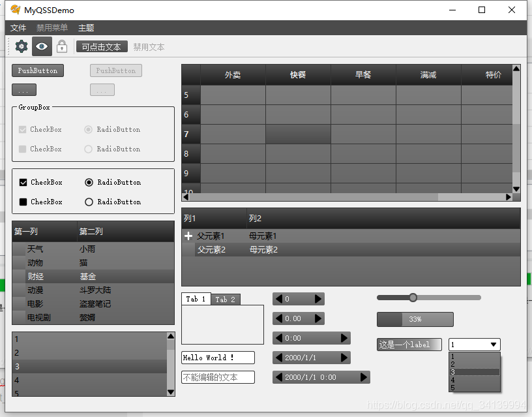This screenshot has width=532, height=417.
Task: Click the 快餐 column header
Action: tap(298, 74)
